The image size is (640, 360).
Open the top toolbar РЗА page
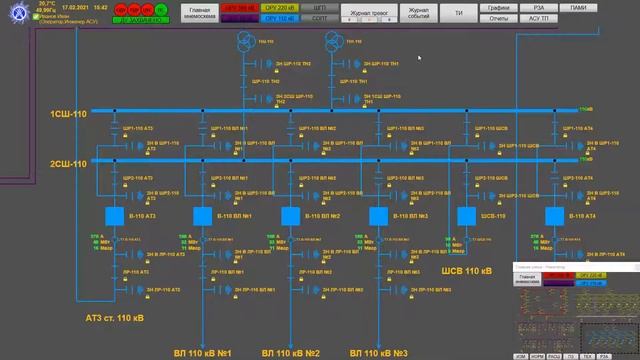[x=539, y=8]
